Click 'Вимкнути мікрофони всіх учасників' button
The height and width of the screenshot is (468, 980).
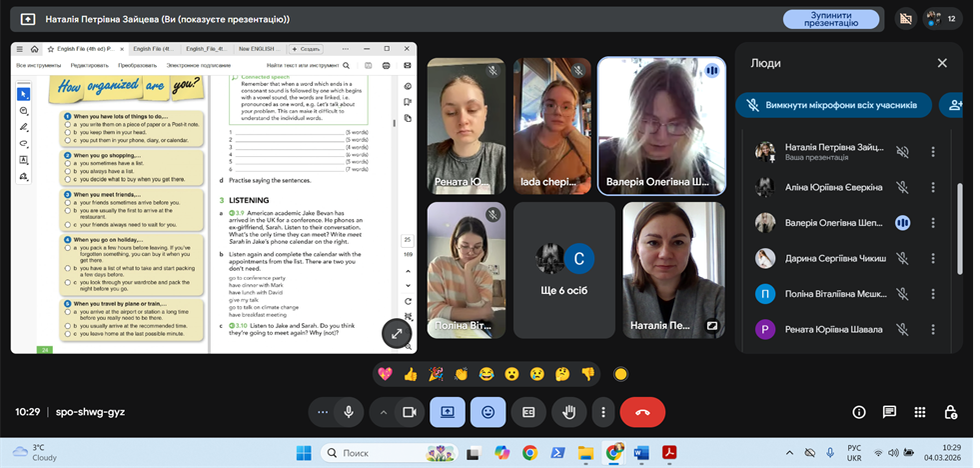[834, 105]
